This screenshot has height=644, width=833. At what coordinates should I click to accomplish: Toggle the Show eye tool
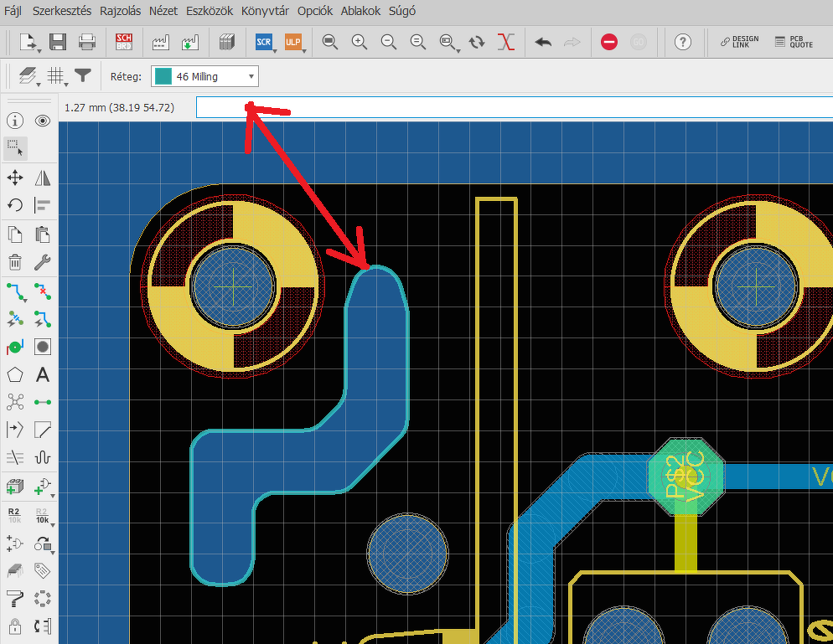coord(43,121)
